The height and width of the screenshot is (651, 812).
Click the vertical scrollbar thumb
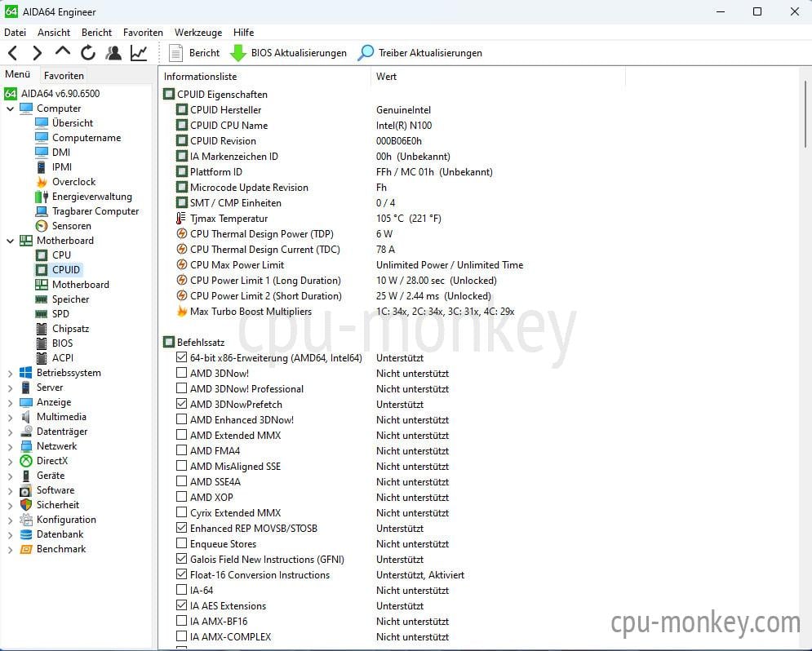point(805,114)
